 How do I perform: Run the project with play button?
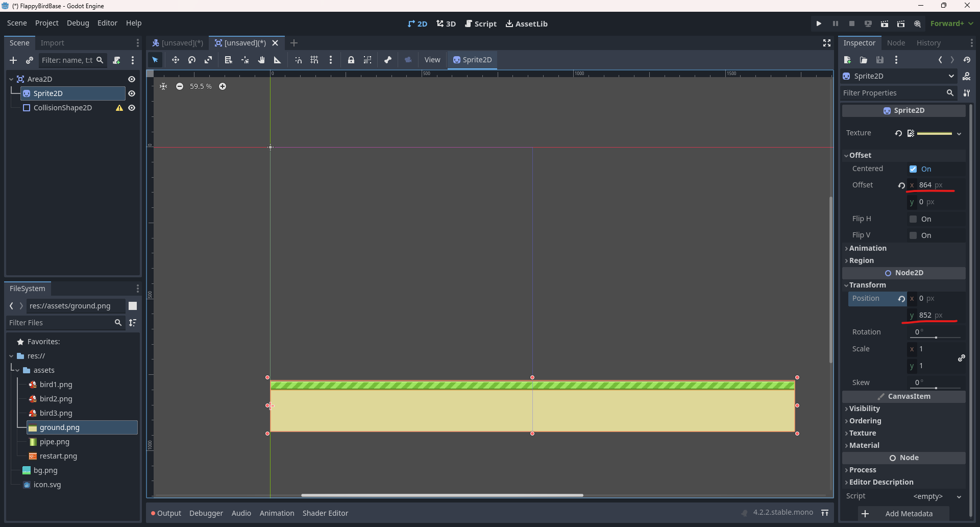point(819,23)
